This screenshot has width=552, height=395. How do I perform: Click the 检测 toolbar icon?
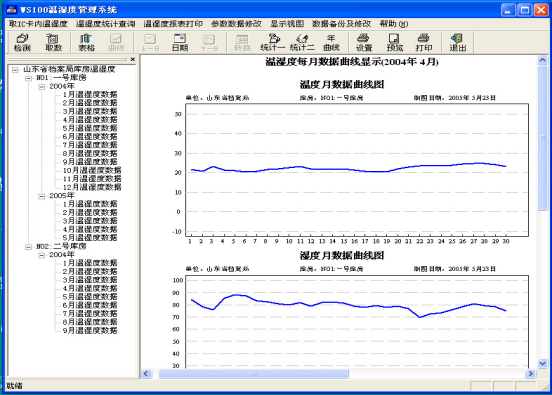tap(22, 43)
